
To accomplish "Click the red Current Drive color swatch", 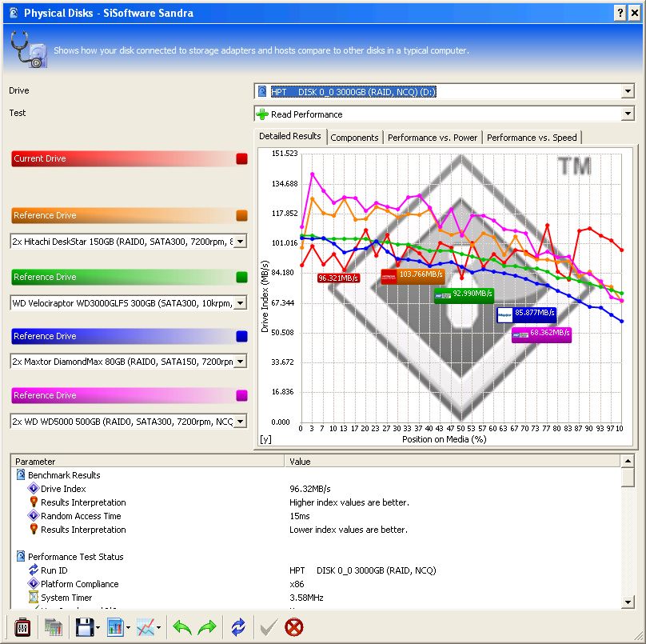I will (241, 158).
